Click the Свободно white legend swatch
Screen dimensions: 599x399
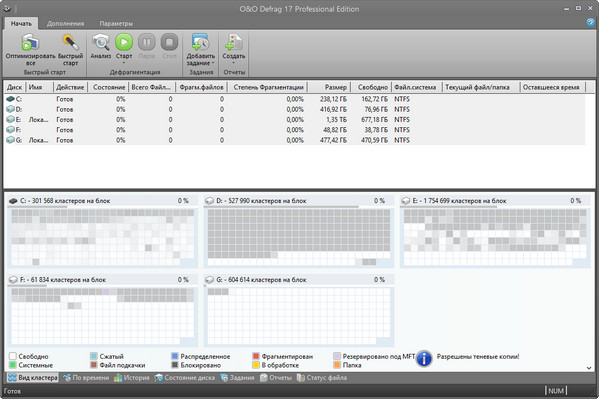coord(13,356)
